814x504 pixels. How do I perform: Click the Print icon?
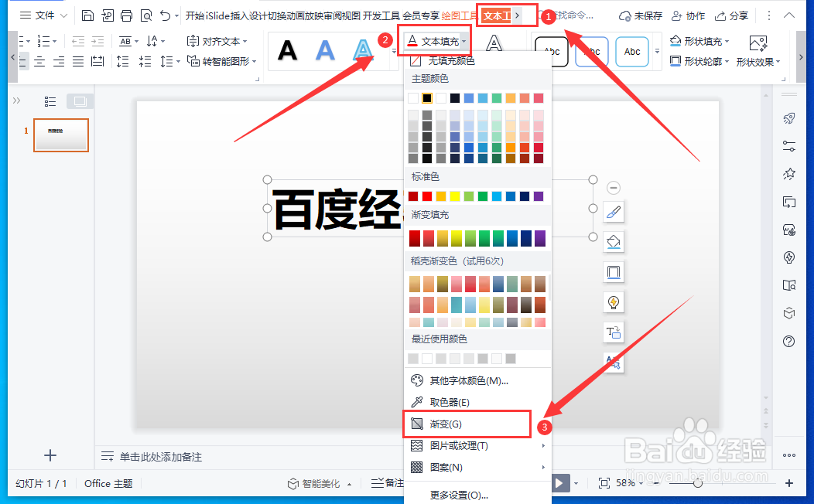tap(126, 15)
